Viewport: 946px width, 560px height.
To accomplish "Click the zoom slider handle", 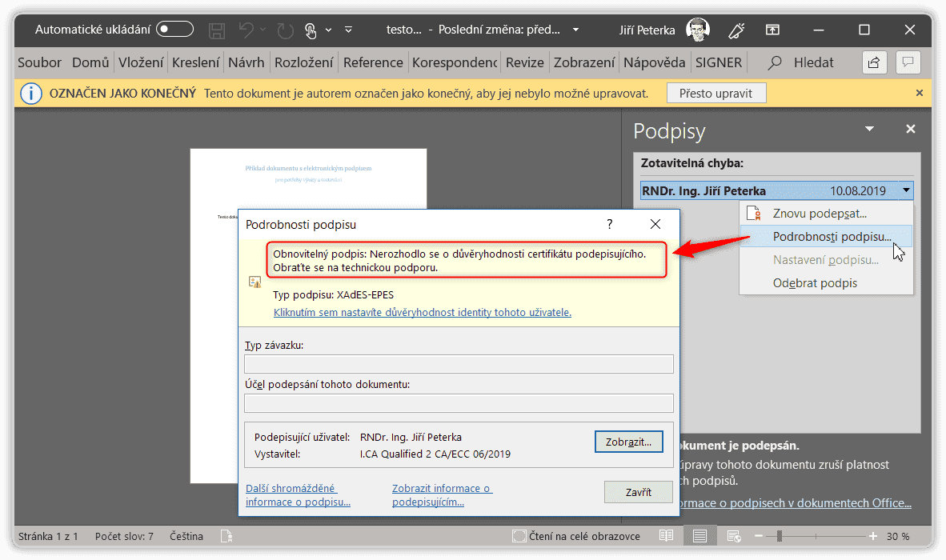I will tap(780, 536).
